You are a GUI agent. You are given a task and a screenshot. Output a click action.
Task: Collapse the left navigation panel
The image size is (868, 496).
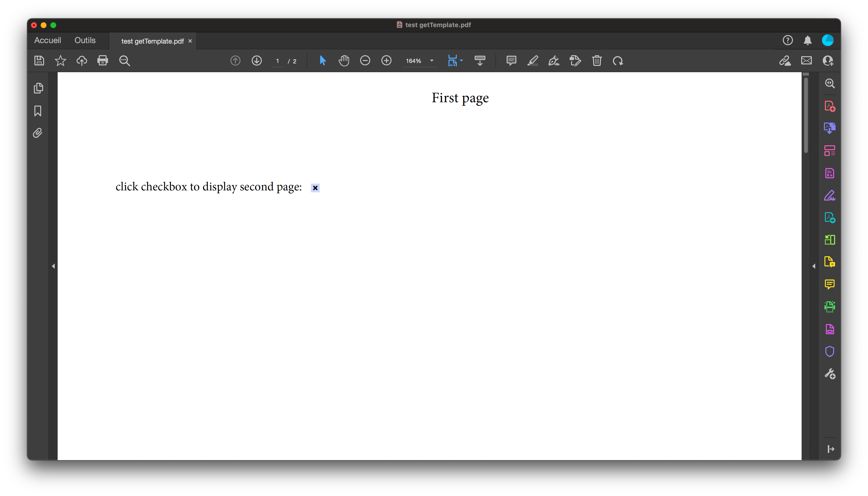tap(54, 266)
